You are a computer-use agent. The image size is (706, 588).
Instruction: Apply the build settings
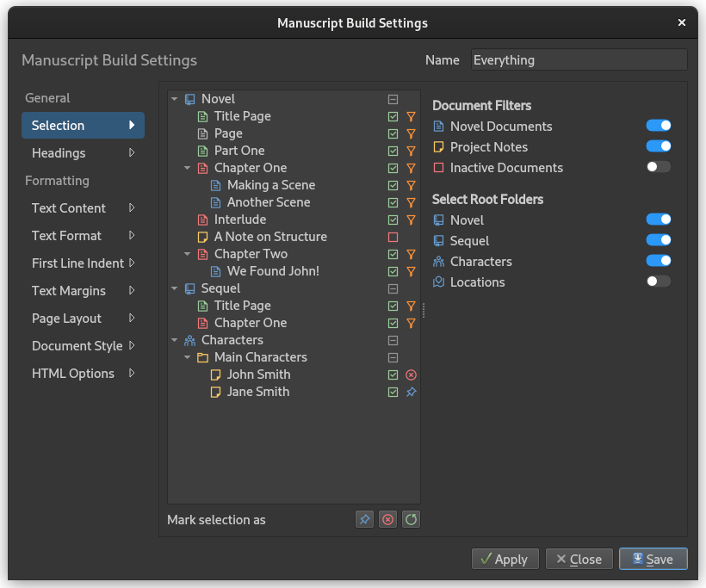pyautogui.click(x=505, y=559)
